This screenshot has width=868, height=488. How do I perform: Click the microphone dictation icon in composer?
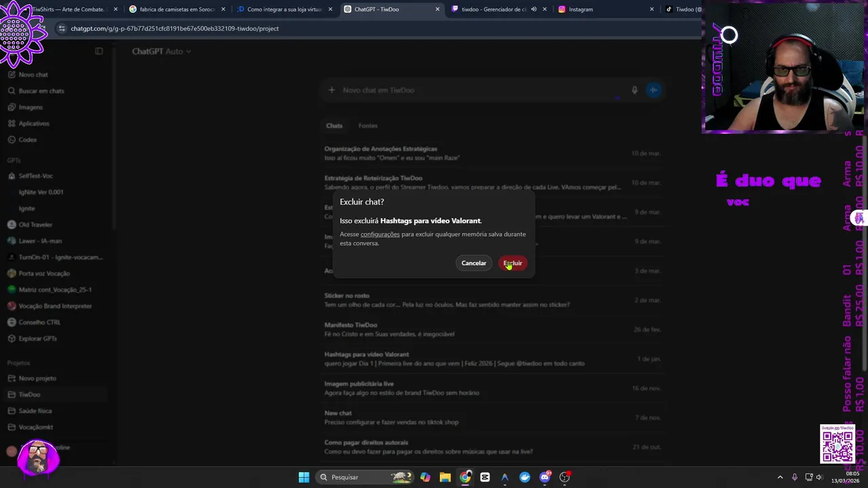[634, 90]
